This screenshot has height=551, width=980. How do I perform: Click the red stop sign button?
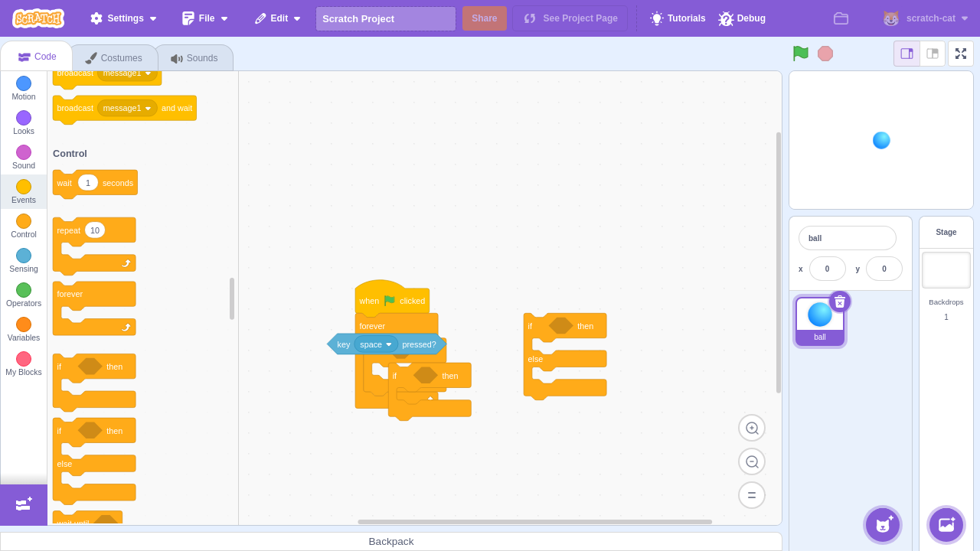[x=825, y=54]
